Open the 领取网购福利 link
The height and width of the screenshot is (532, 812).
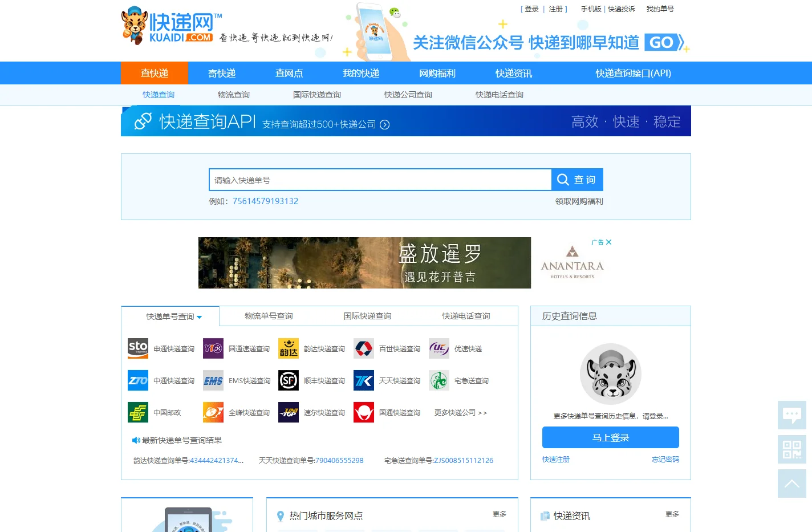click(579, 201)
